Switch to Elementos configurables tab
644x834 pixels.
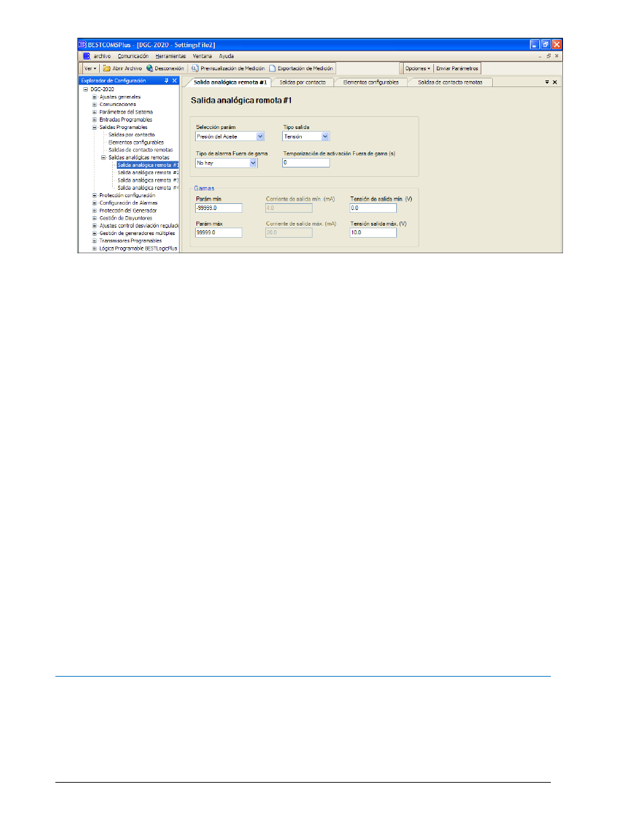[x=371, y=82]
